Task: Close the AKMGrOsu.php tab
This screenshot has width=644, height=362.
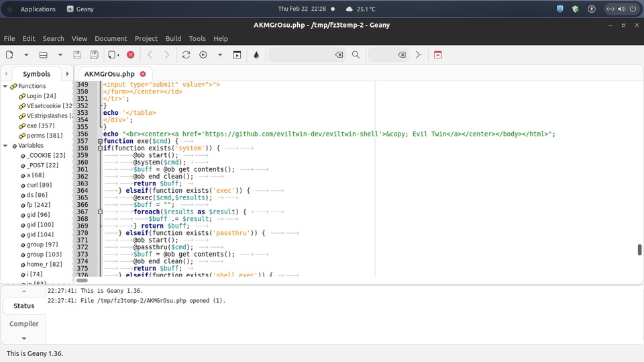Action: click(143, 74)
